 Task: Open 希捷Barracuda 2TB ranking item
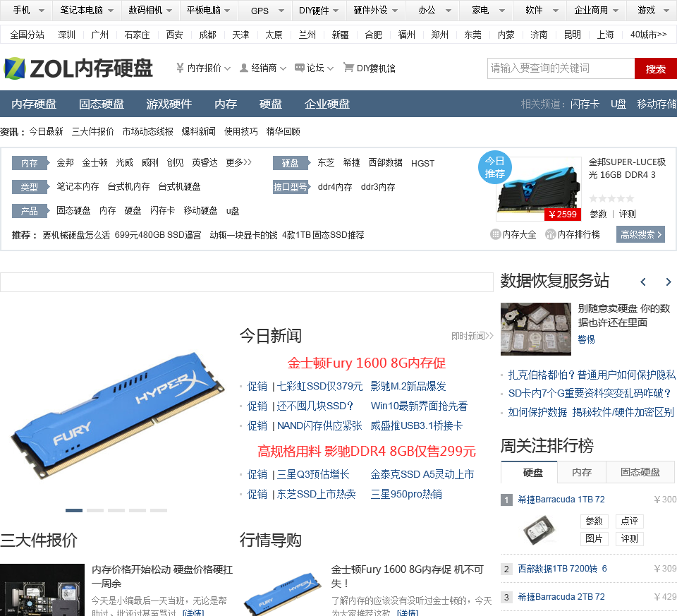tap(561, 596)
